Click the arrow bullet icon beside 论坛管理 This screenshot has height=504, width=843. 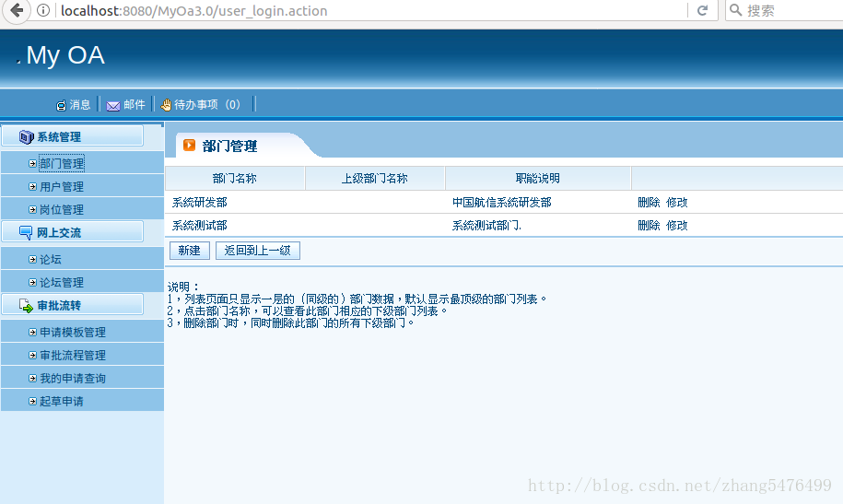32,282
